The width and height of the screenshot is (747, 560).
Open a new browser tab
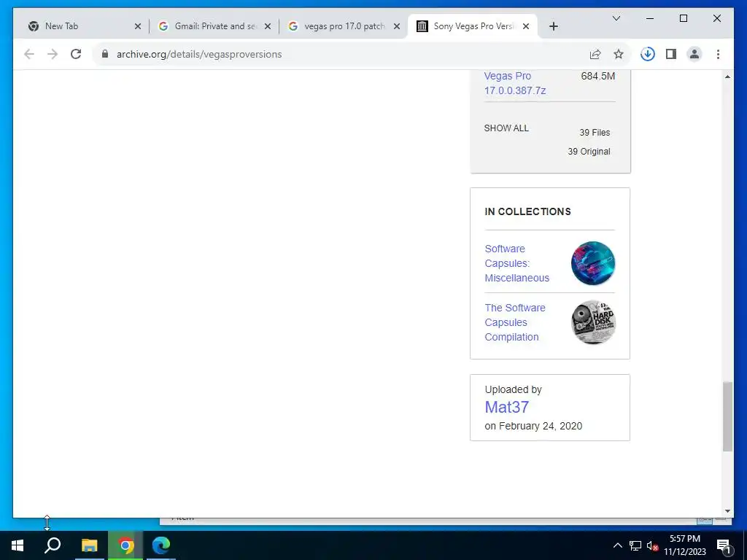tap(554, 27)
